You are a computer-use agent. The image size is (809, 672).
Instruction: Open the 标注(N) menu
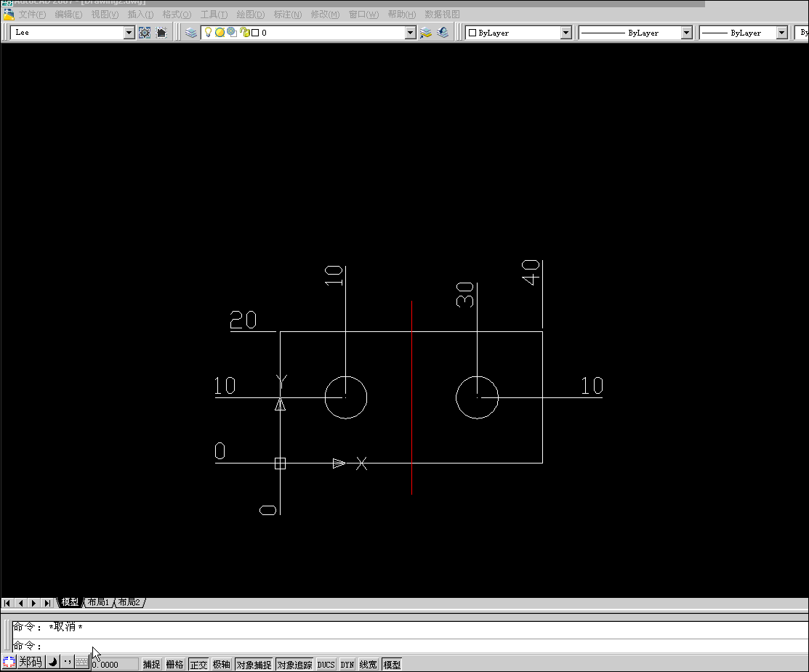(287, 15)
